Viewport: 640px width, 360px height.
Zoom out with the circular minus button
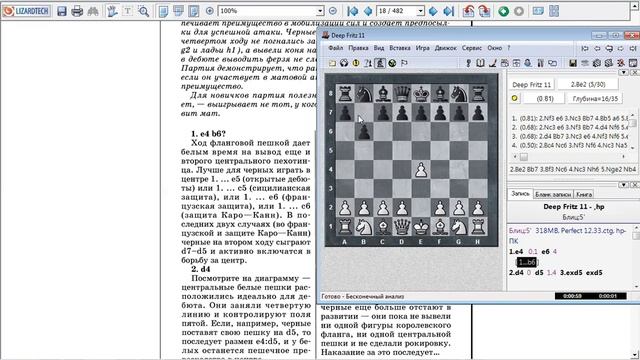coord(333,11)
